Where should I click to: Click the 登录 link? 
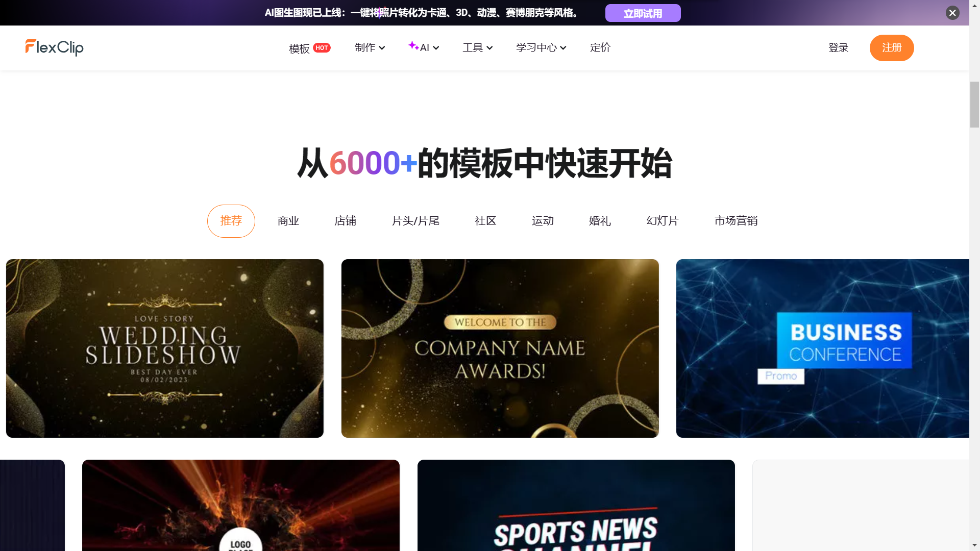tap(838, 47)
